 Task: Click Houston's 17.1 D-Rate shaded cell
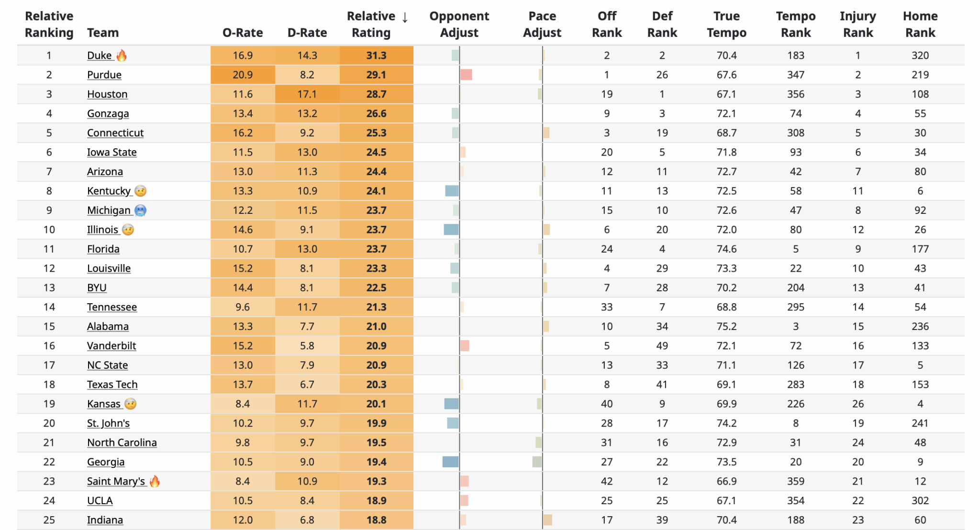coord(307,94)
